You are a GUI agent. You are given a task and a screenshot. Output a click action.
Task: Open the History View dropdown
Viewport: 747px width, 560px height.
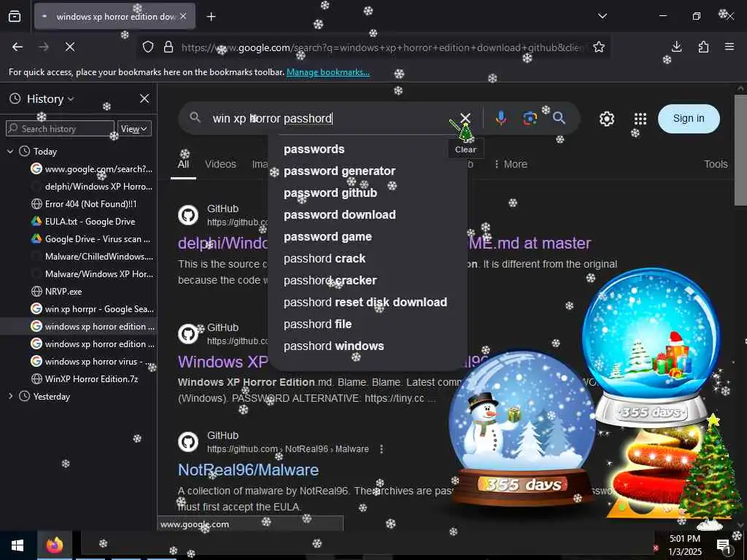[x=134, y=128]
